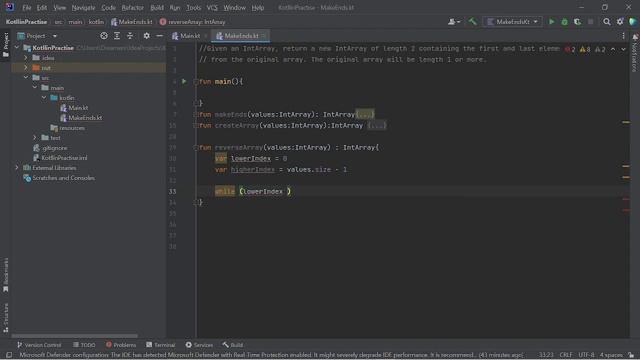Viewport: 640px width, 360px height.
Task: Click the error count indicator in editor
Action: click(570, 49)
